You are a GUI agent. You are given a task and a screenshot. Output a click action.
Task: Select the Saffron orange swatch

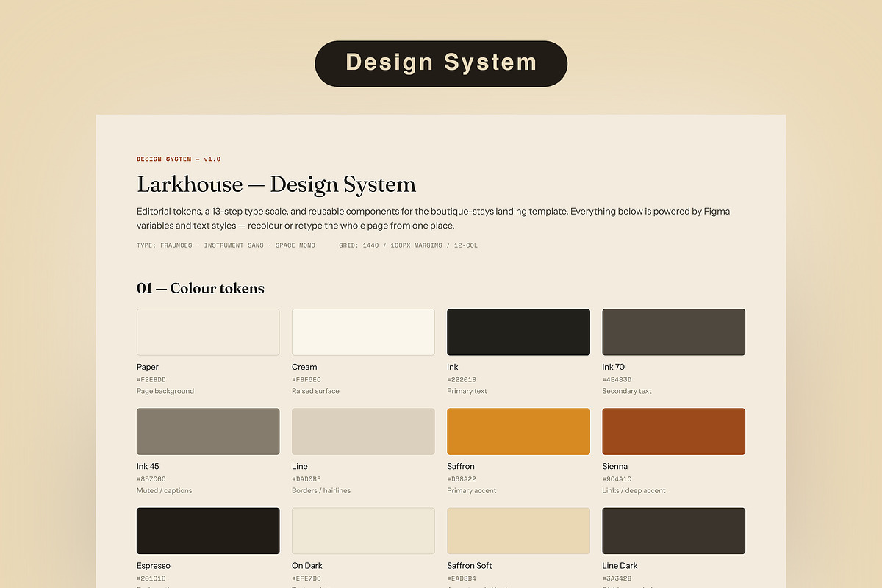coord(518,431)
